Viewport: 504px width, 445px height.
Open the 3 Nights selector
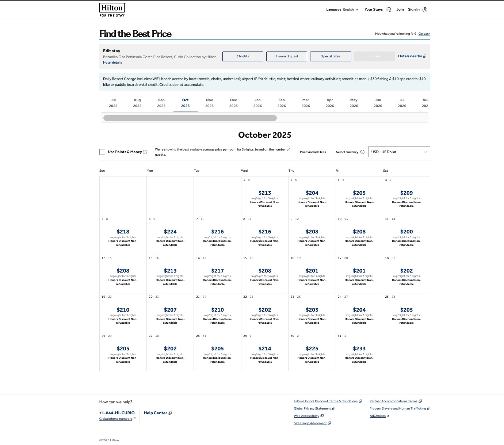pyautogui.click(x=243, y=56)
